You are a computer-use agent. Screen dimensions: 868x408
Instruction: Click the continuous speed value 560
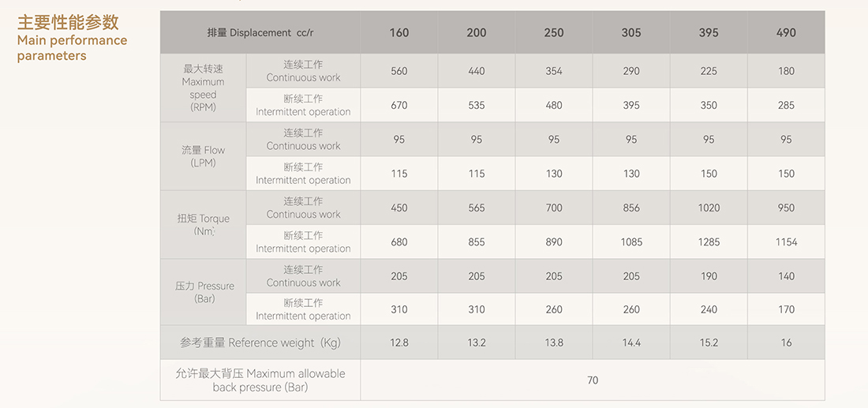click(x=399, y=71)
